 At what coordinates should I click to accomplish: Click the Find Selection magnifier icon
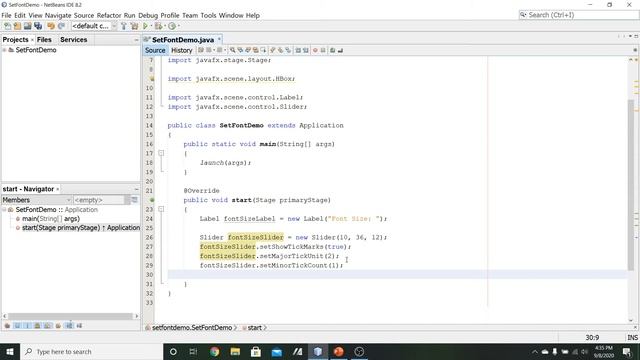point(232,50)
